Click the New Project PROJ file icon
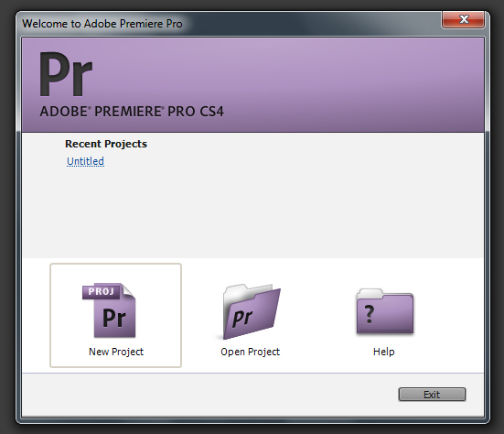 tap(109, 310)
